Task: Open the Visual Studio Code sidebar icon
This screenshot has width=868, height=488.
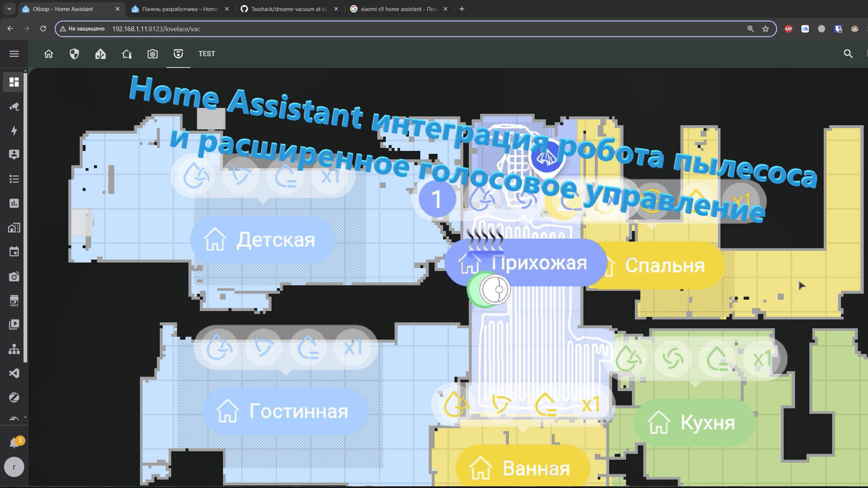Action: (14, 373)
